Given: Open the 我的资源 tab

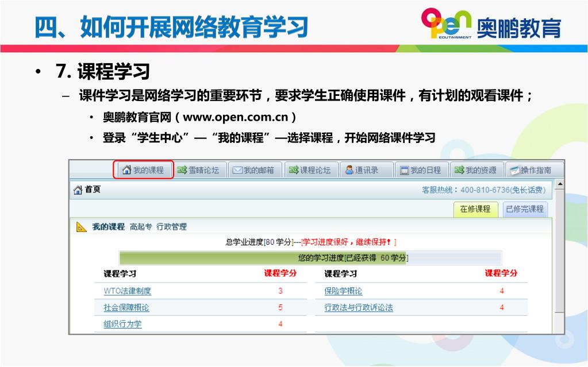Looking at the screenshot, I should coord(476,170).
